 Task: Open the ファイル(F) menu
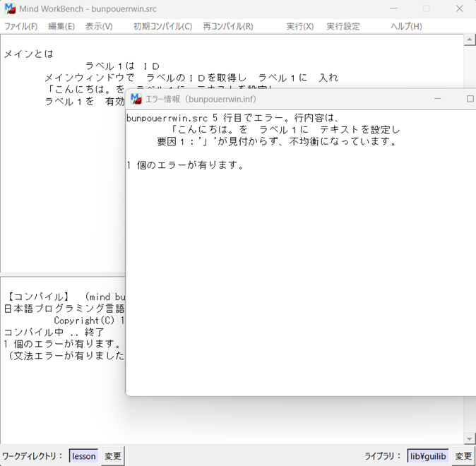click(21, 26)
